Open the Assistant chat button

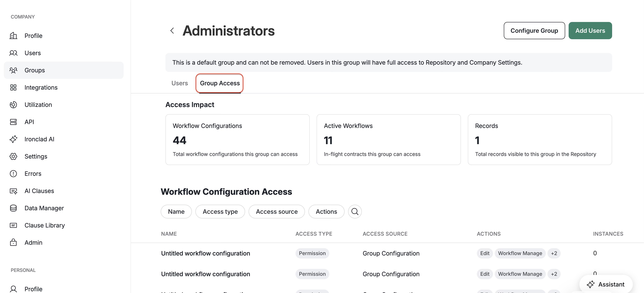(x=606, y=284)
